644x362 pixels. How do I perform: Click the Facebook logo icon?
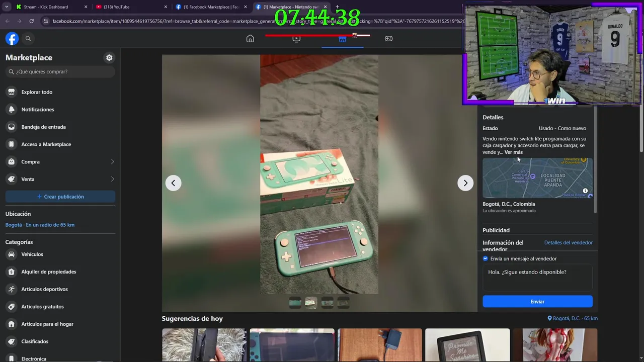pyautogui.click(x=12, y=39)
